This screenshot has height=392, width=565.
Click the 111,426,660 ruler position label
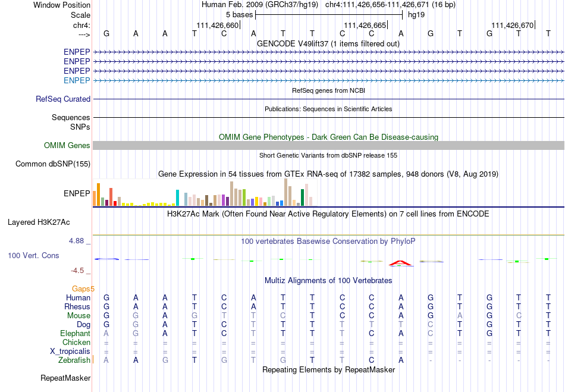point(218,25)
